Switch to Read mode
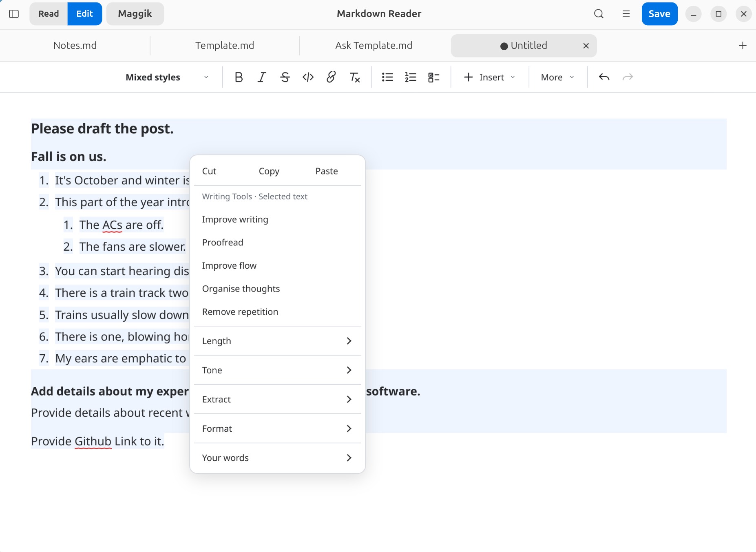Screen dimensions: 756x552 49,14
